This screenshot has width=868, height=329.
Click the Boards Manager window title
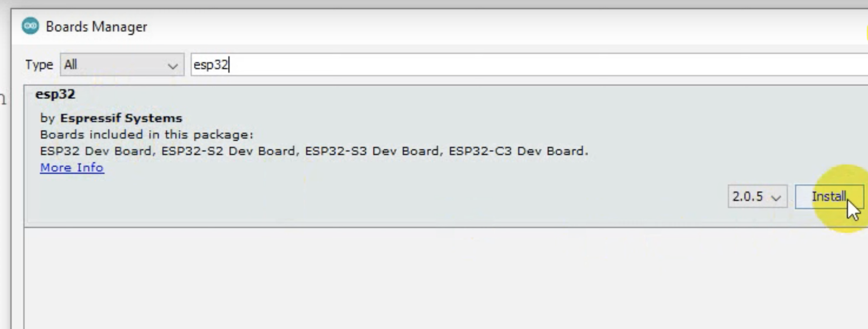[x=96, y=27]
